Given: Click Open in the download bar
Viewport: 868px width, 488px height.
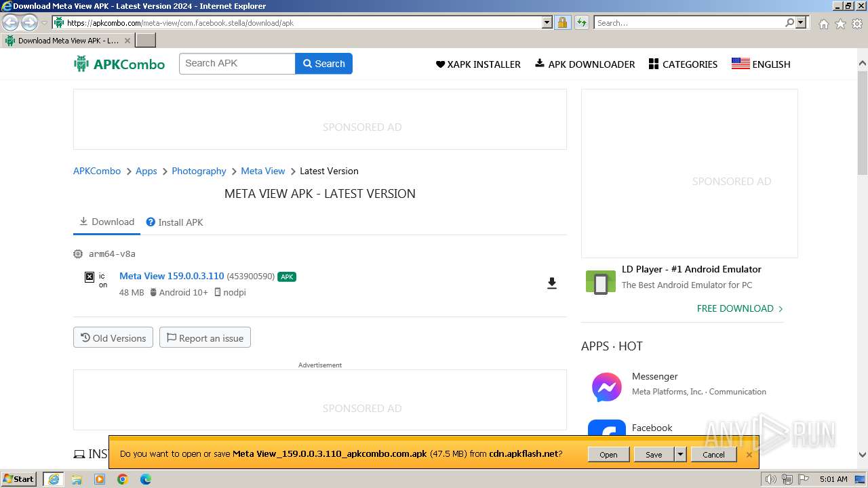Looking at the screenshot, I should (x=608, y=455).
